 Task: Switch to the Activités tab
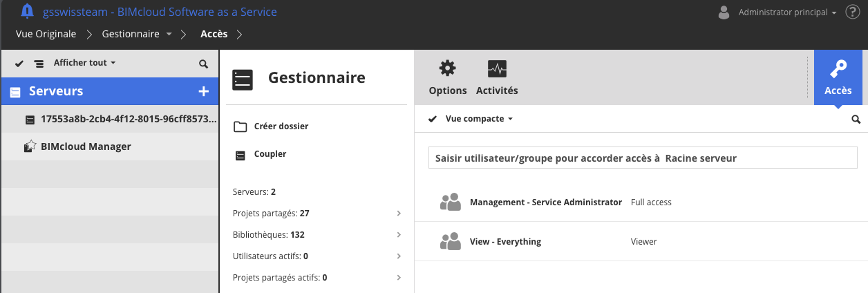(x=497, y=77)
